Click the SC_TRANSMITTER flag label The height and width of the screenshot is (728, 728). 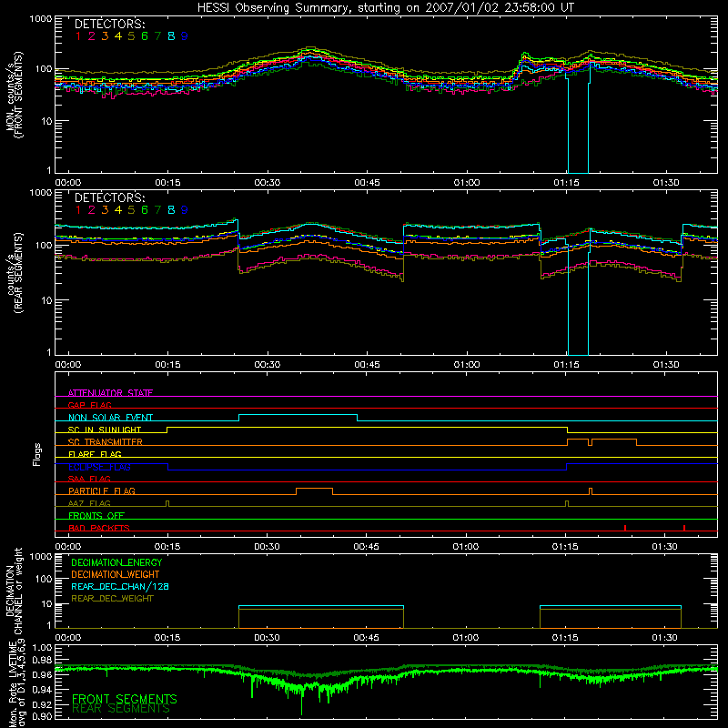tap(106, 441)
